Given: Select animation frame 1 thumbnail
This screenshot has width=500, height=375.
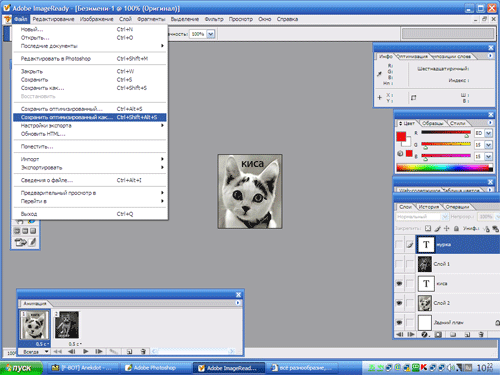Looking at the screenshot, I should [35, 325].
